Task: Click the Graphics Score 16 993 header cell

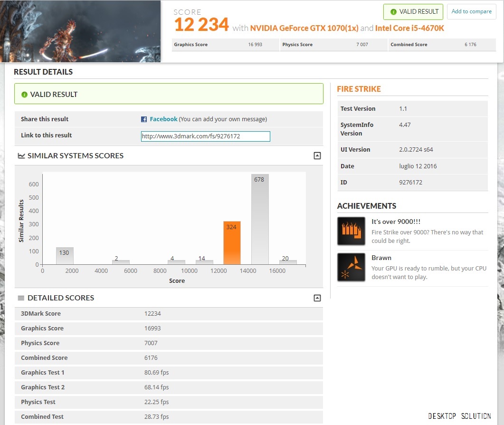Action: (x=225, y=45)
